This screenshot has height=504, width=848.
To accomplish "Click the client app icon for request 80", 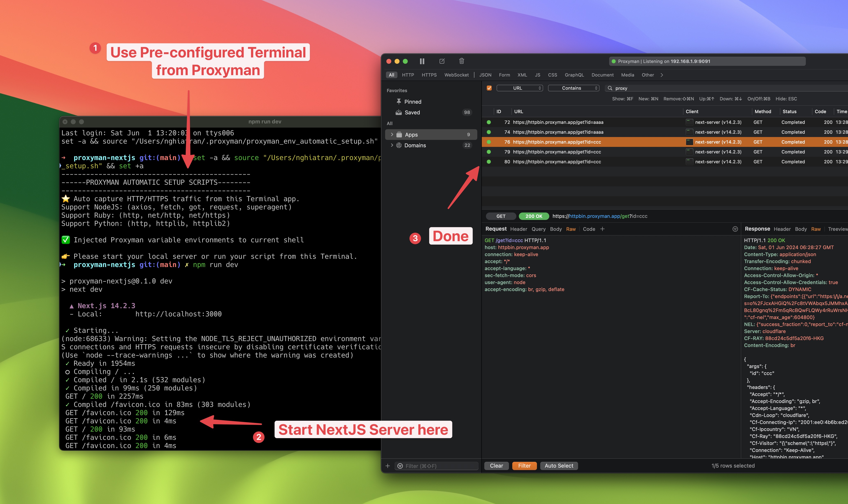I will [689, 162].
